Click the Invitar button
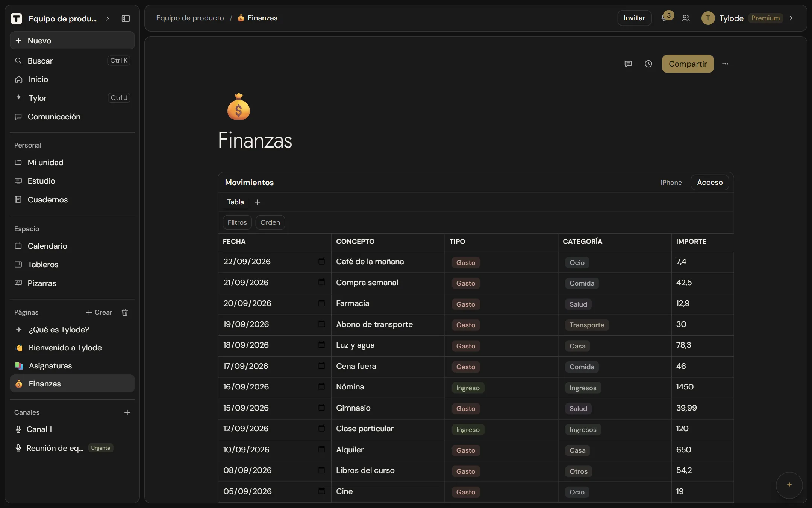 (634, 18)
